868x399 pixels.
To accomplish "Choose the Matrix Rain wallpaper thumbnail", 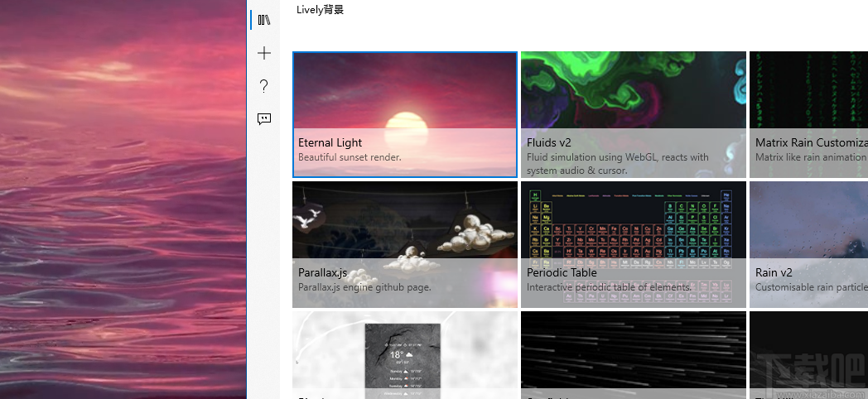I will coord(808,114).
